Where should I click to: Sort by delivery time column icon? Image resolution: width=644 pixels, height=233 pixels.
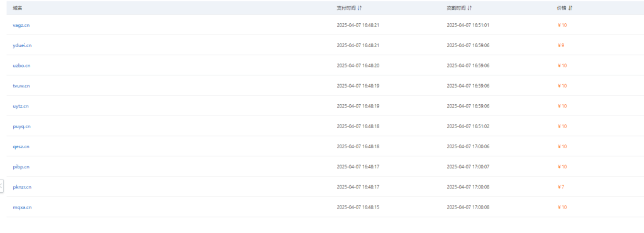point(470,8)
